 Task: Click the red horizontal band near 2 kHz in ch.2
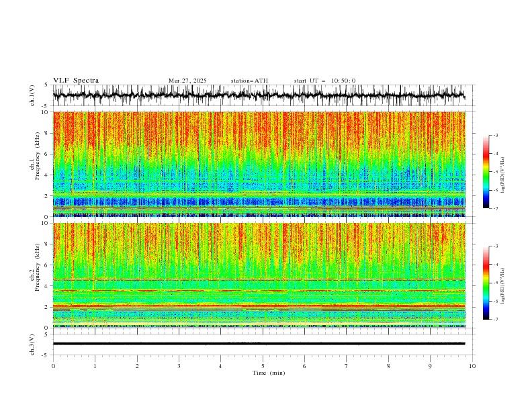(x=259, y=306)
